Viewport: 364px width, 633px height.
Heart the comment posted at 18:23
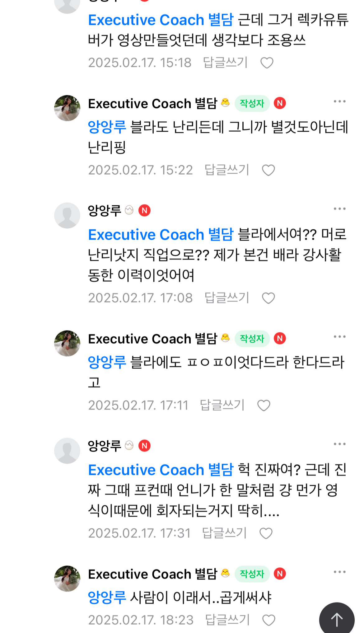[268, 620]
